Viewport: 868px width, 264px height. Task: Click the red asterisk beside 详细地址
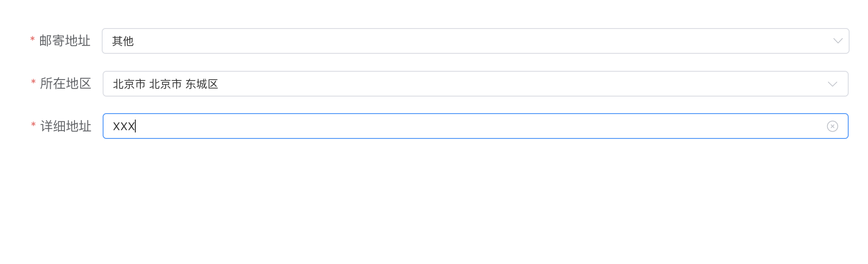click(x=33, y=125)
